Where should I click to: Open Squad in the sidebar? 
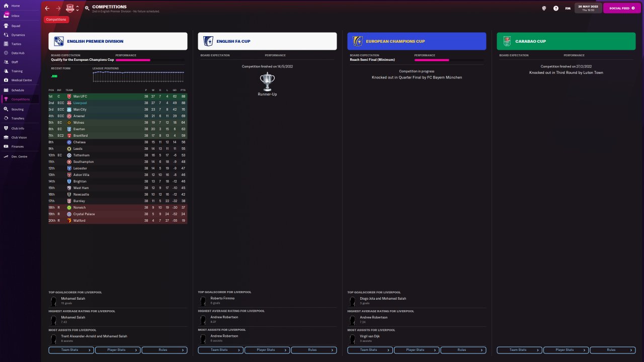coord(20,25)
